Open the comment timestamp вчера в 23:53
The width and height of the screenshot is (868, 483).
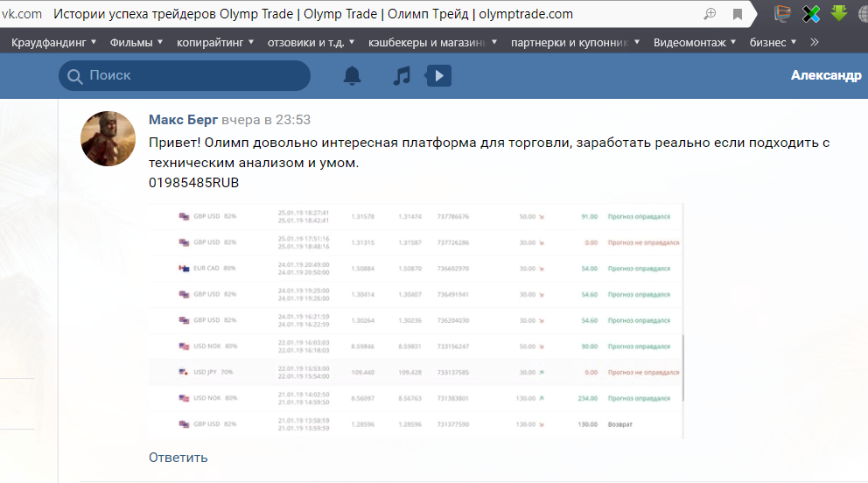click(266, 120)
